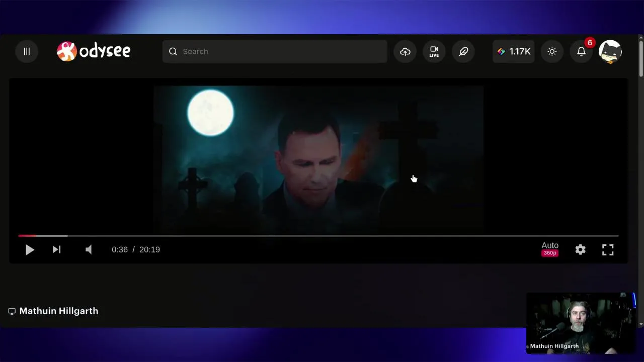Viewport: 644px width, 362px height.
Task: Click the Odysee logo
Action: (94, 51)
